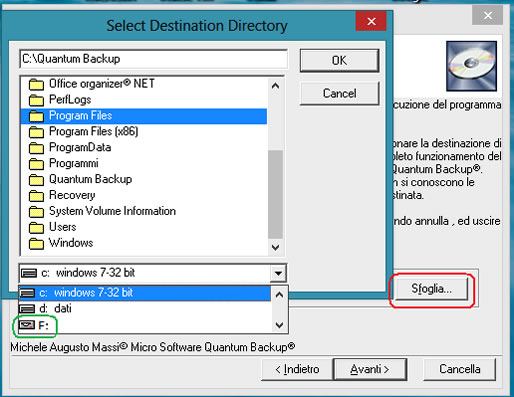This screenshot has width=514, height=397.
Task: Click drive list scrollbar up arrow
Action: pyautogui.click(x=279, y=295)
